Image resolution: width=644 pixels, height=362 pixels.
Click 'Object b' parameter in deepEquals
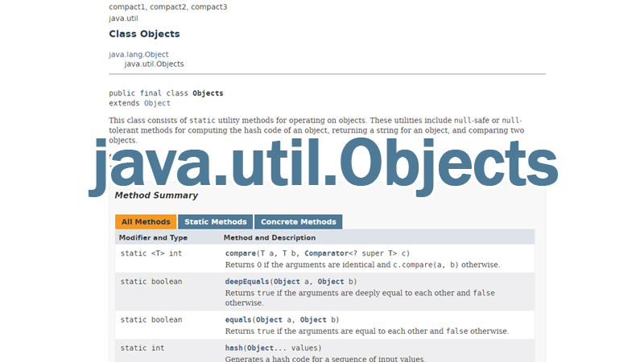coord(330,282)
